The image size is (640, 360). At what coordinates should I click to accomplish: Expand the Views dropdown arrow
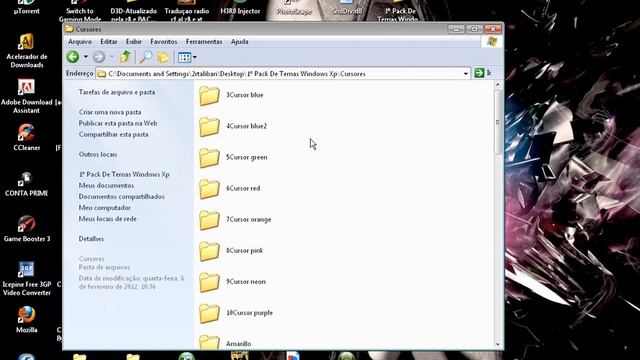click(195, 58)
